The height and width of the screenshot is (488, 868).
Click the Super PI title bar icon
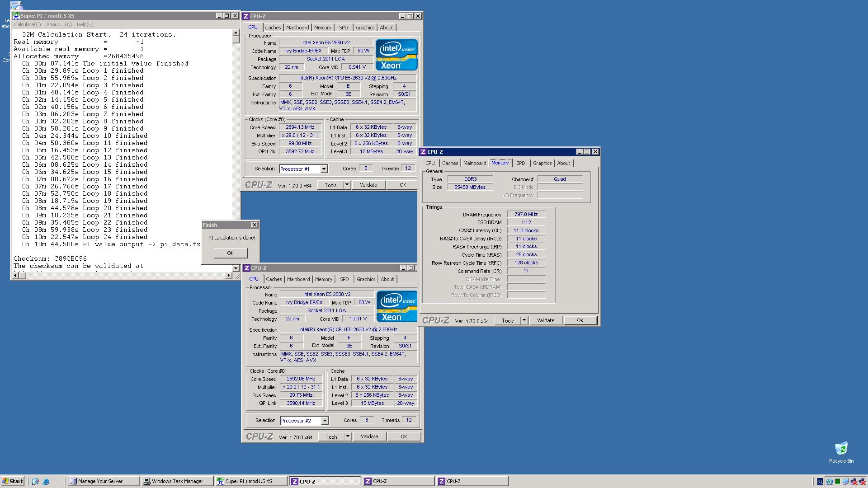click(x=16, y=15)
